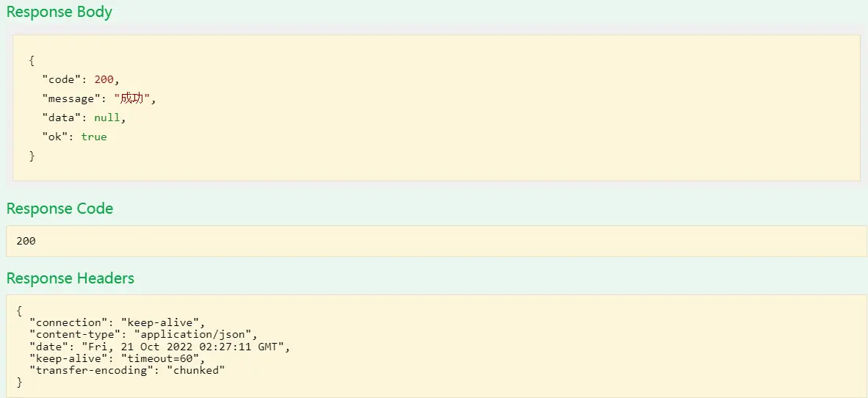Click the "transfer-encoding" header key
Viewport: 868px width, 398px height.
[90, 370]
